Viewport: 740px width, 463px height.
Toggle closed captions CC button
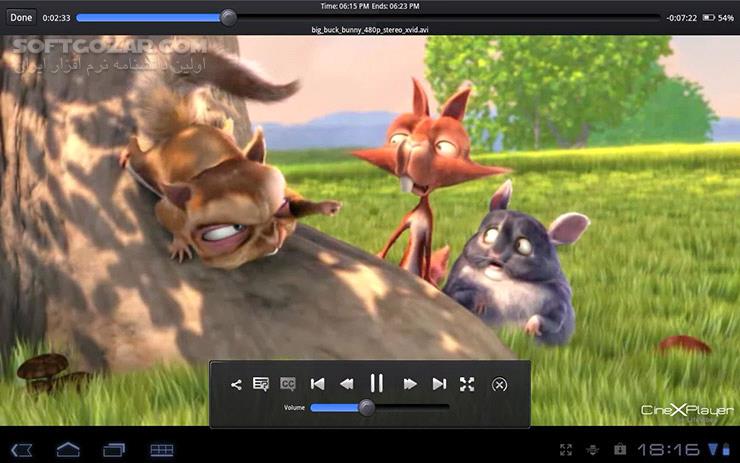(x=288, y=384)
